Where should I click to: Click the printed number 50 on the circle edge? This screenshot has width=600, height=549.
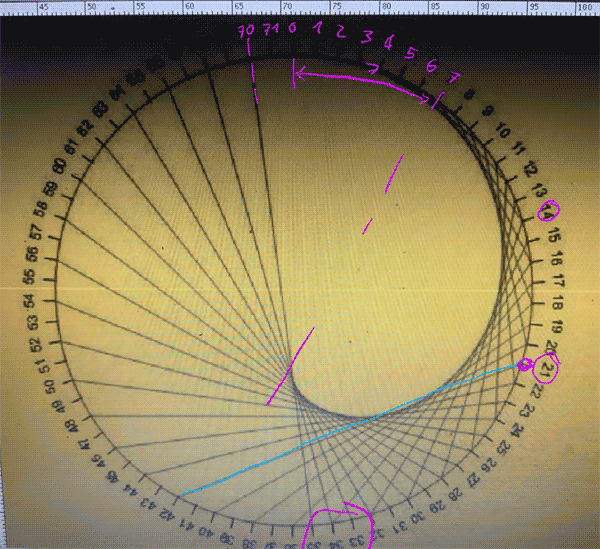[x=51, y=387]
